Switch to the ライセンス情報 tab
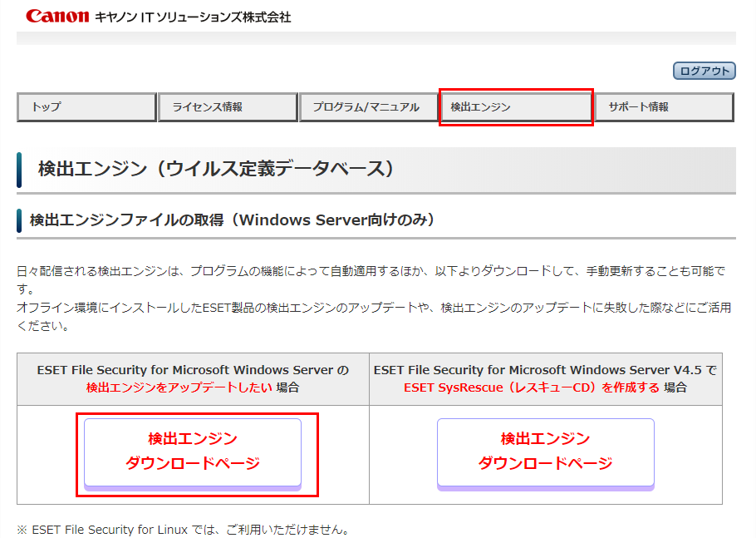 click(x=228, y=107)
